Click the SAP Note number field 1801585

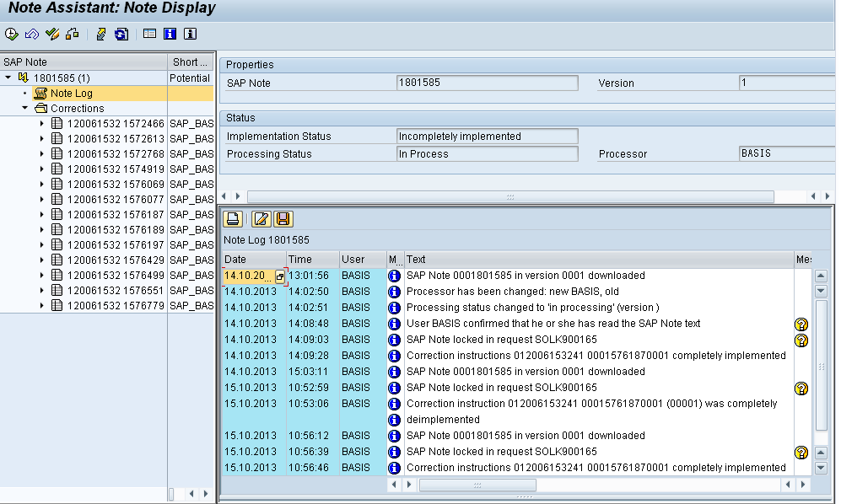point(488,83)
